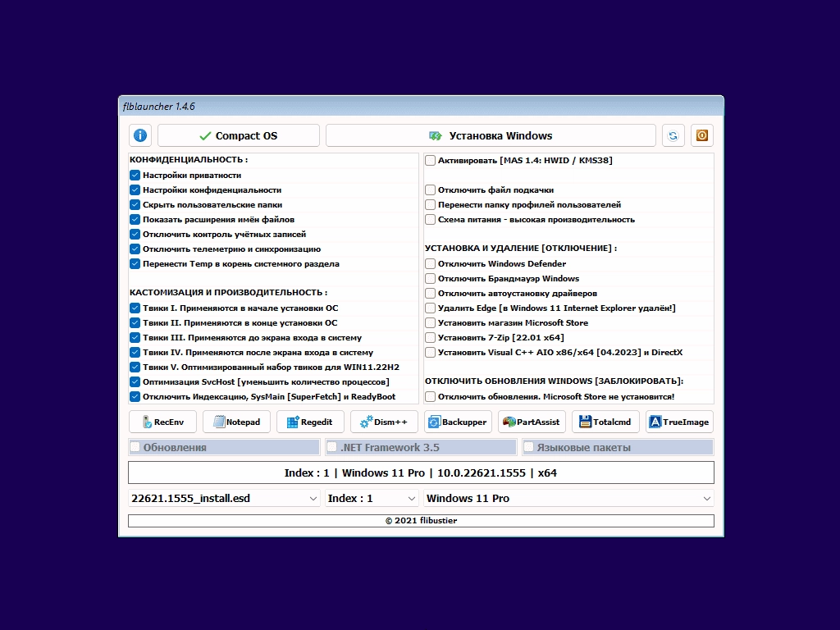Toggle the Языковые пакеты checkbox
The image size is (840, 630).
[529, 447]
